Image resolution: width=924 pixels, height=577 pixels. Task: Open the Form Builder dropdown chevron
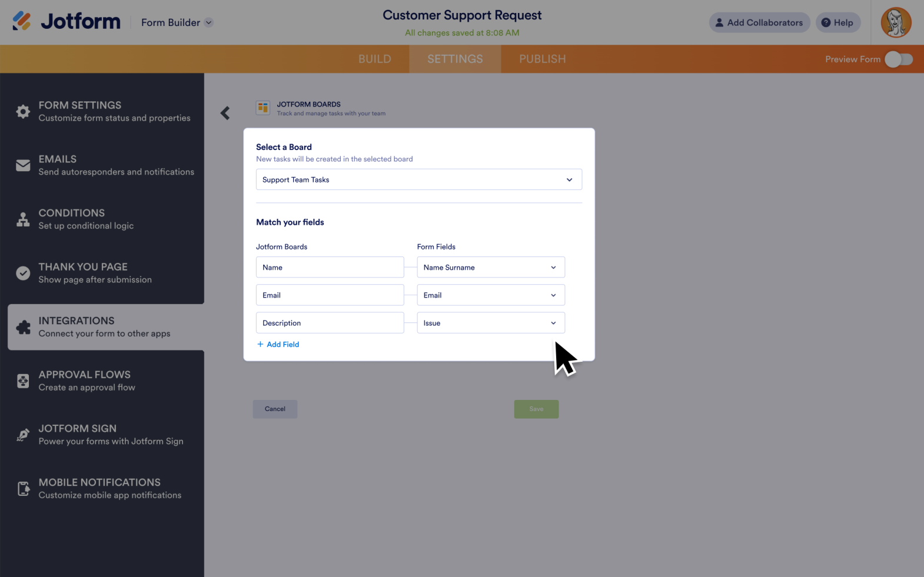click(x=209, y=23)
